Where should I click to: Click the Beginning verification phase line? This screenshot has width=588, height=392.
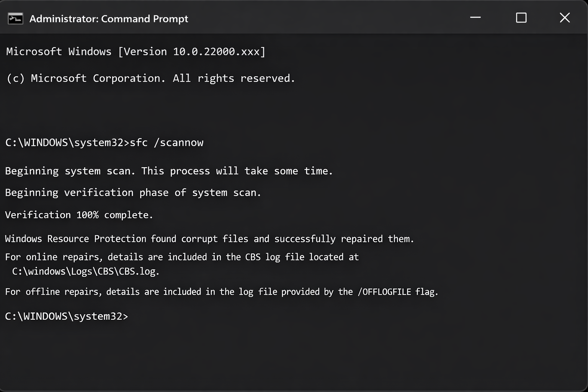(x=133, y=192)
